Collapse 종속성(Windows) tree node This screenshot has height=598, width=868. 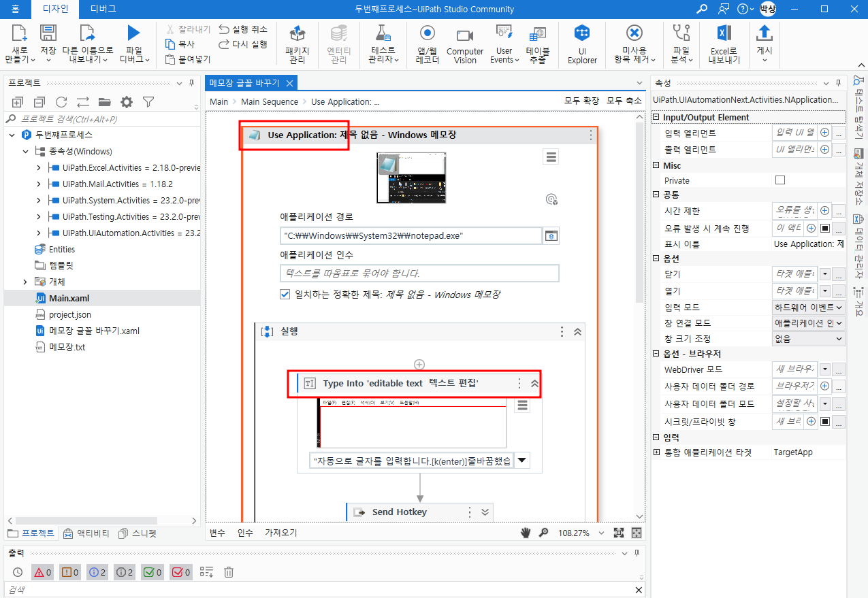click(26, 151)
